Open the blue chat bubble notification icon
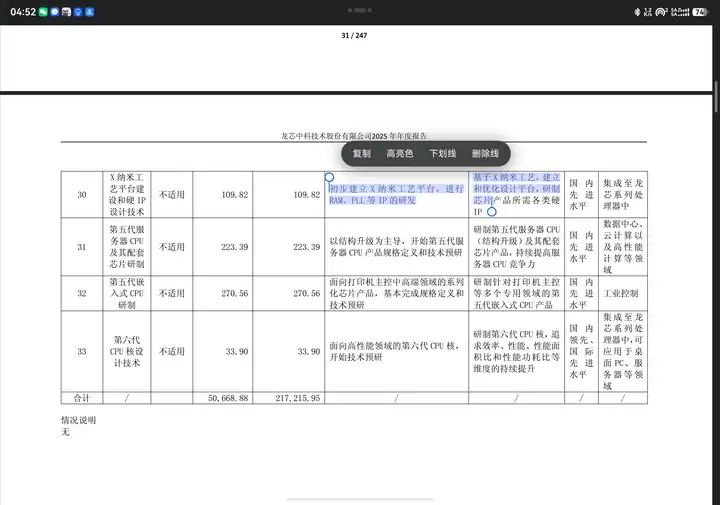The image size is (720, 505). 55,12
